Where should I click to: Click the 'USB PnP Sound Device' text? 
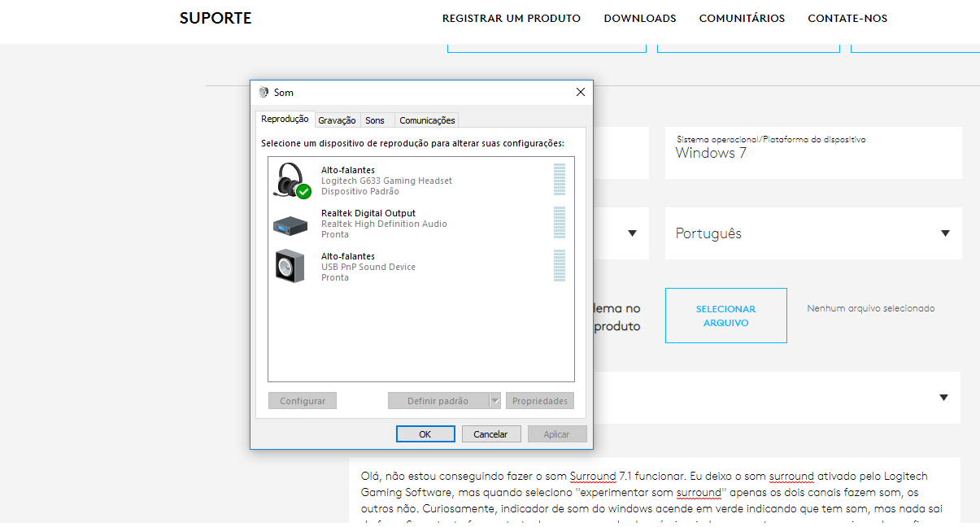point(368,267)
